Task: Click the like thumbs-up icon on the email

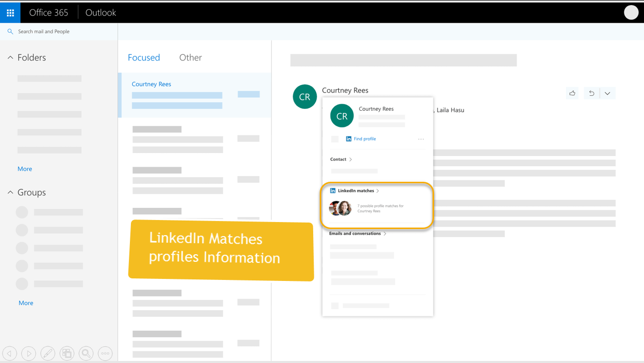Action: pyautogui.click(x=573, y=93)
